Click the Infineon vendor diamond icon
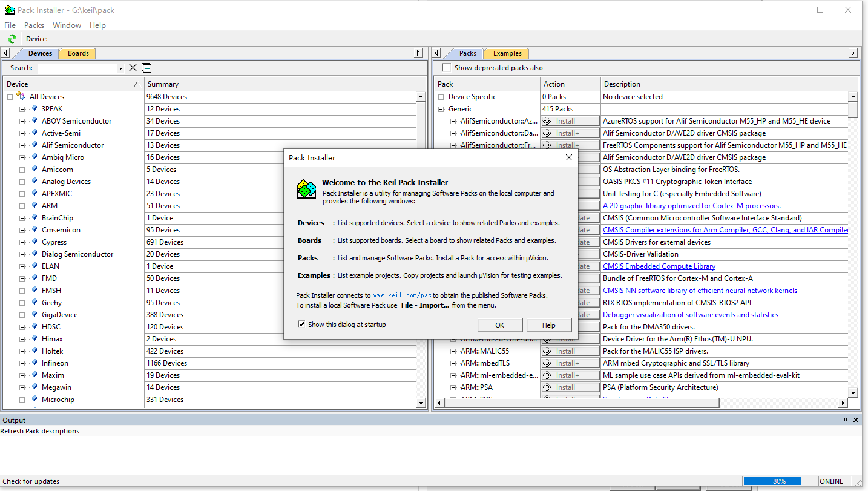Image resolution: width=868 pixels, height=491 pixels. point(35,363)
